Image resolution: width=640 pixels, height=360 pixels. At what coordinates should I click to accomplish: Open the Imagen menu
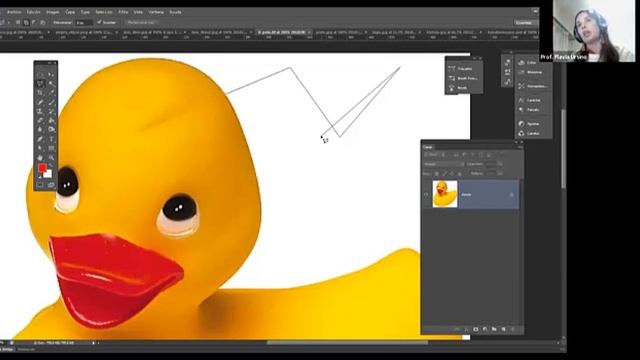pos(53,12)
